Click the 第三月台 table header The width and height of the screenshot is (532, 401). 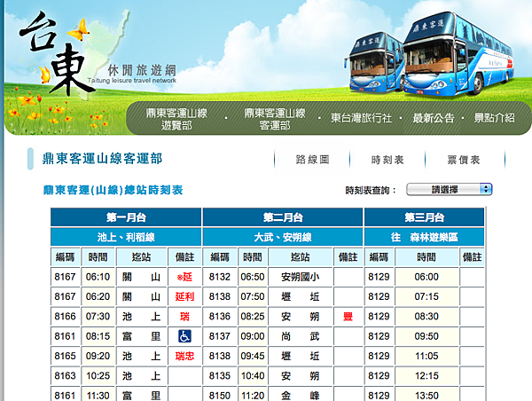[424, 217]
